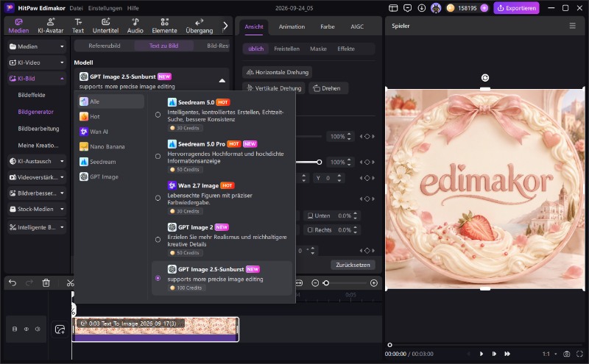Open the 1:1 aspect ratio dropdown
The width and height of the screenshot is (589, 364).
tap(549, 354)
